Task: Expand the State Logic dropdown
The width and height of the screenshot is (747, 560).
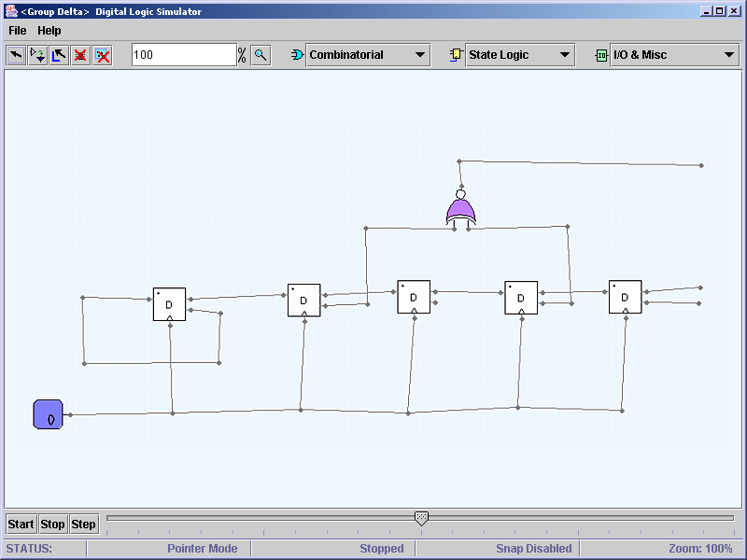Action: (x=520, y=55)
